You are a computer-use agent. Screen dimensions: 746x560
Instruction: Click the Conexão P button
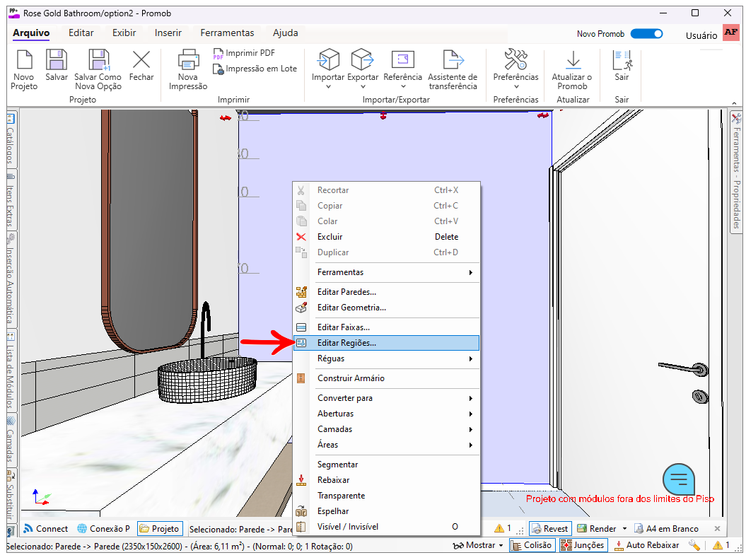pyautogui.click(x=104, y=529)
